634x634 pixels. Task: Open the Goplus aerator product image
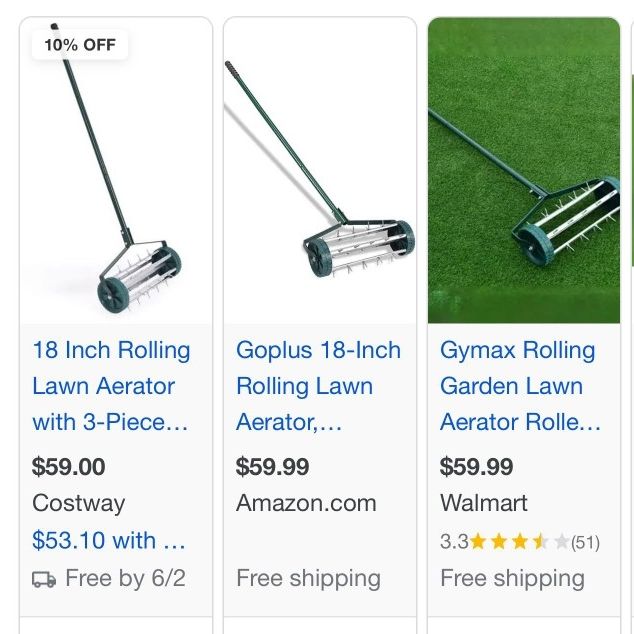coord(320,170)
